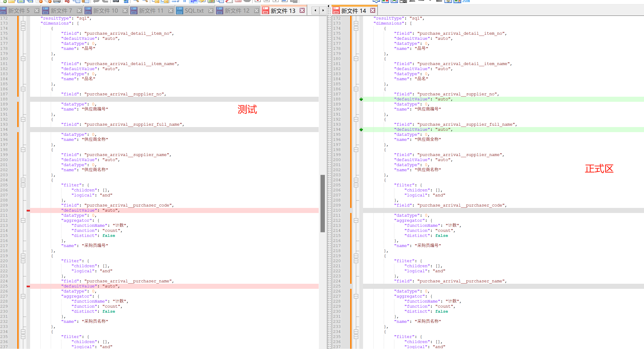The image size is (644, 349).
Task: Close the 新文件 13 tab
Action: point(302,11)
